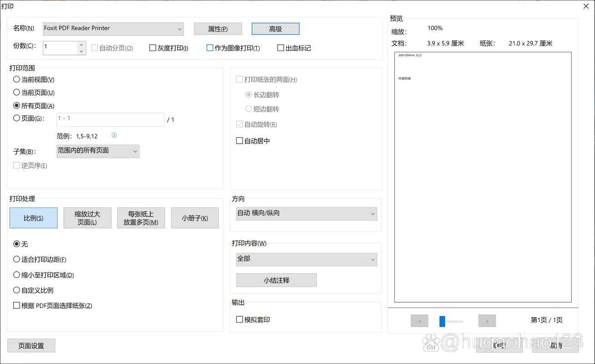The image size is (595, 364).
Task: Go to next page in the preview
Action: 487,321
